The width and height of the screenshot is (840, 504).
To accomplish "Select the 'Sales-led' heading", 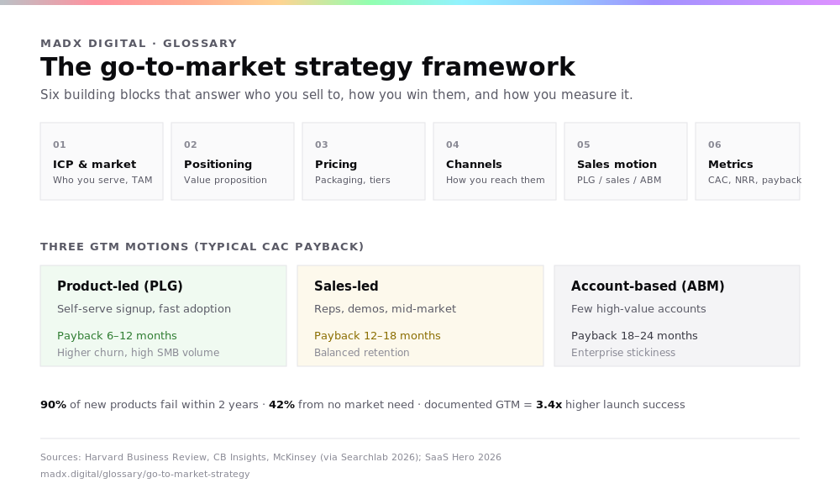I will click(346, 286).
